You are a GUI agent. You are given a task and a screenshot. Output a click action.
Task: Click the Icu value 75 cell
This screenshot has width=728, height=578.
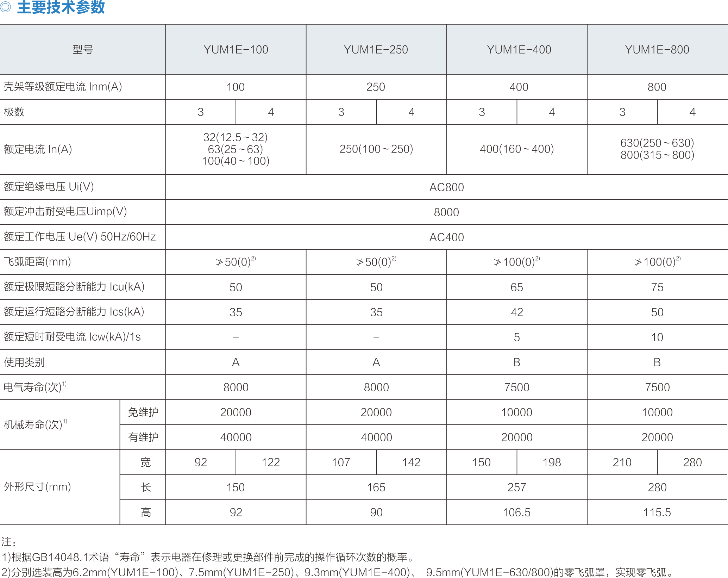click(x=657, y=287)
